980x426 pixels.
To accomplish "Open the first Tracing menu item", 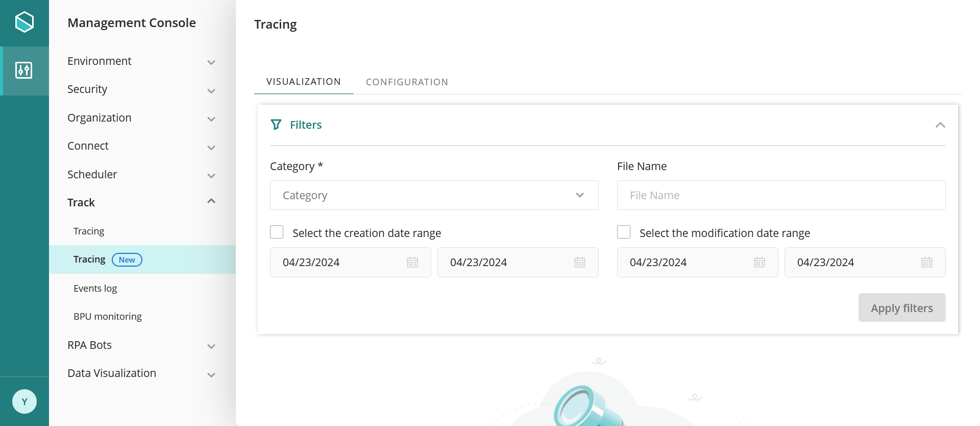I will point(142,231).
